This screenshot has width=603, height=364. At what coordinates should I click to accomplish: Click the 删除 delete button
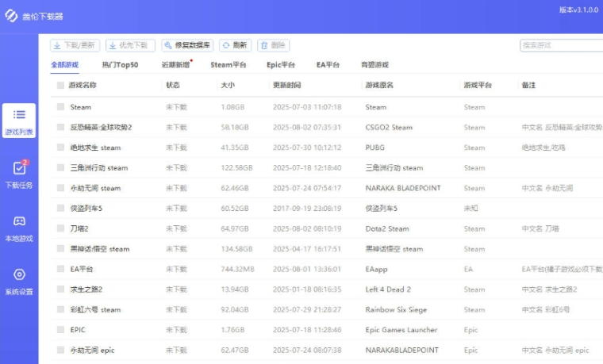click(274, 45)
